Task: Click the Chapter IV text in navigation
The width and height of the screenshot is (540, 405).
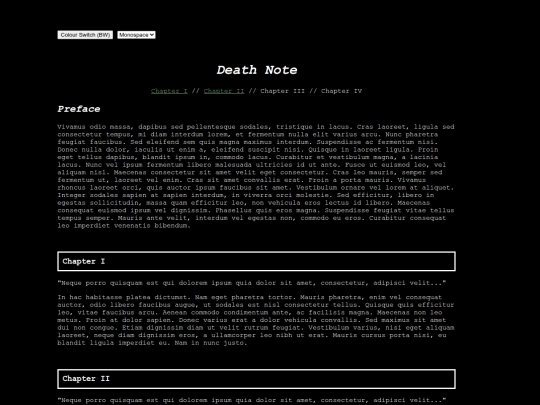Action: (341, 91)
